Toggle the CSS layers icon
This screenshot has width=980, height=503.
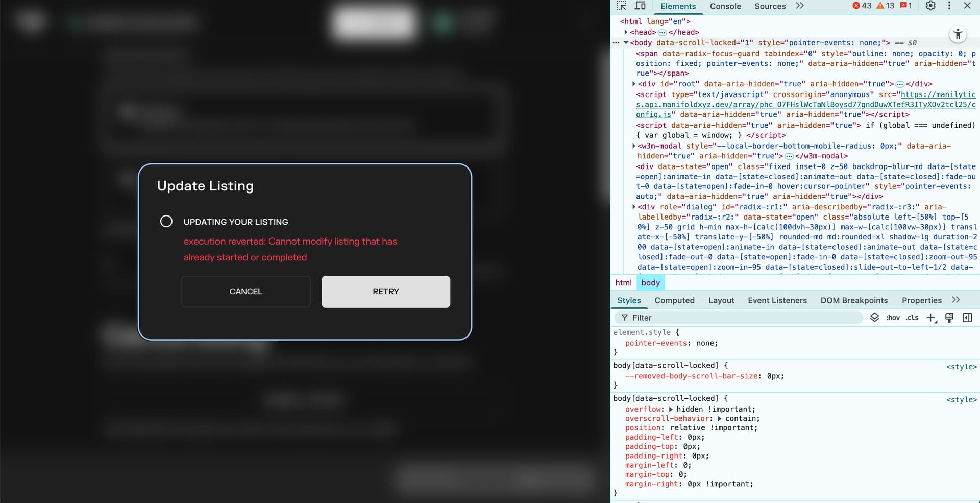[x=874, y=318]
